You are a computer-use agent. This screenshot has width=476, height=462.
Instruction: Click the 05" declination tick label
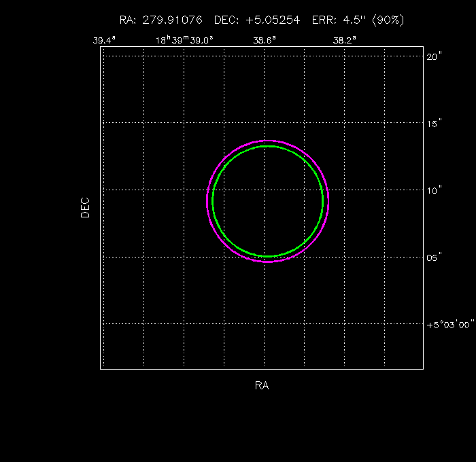(x=435, y=257)
